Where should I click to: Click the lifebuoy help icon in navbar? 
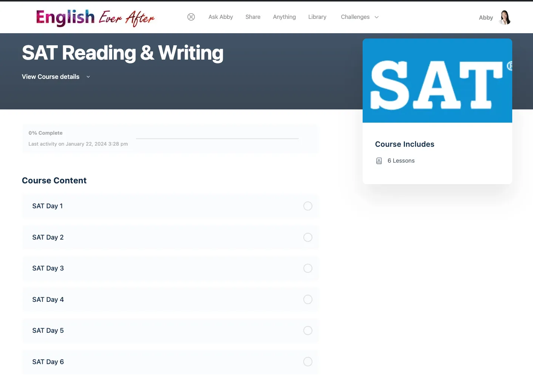[x=191, y=17]
